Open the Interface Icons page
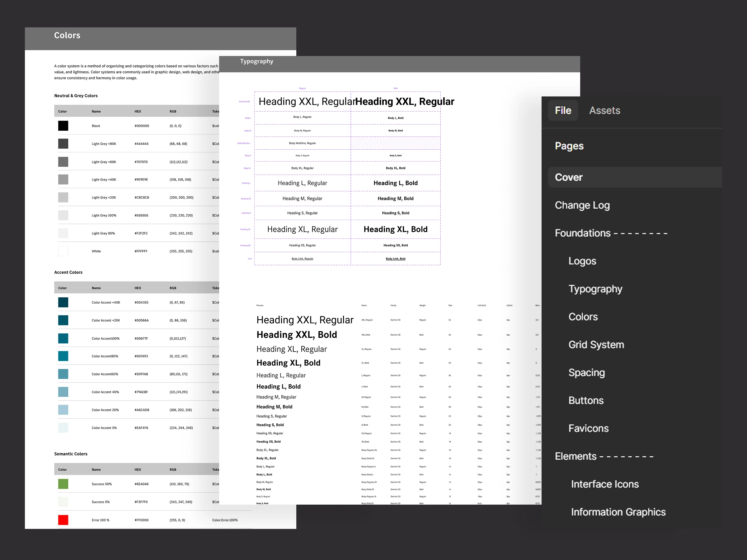The image size is (747, 560). (604, 484)
